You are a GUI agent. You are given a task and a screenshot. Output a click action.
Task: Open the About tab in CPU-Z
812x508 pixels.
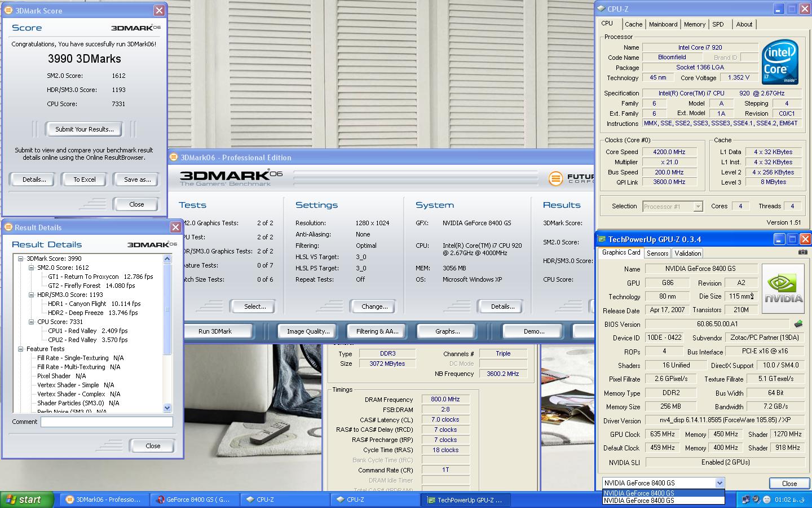(744, 24)
